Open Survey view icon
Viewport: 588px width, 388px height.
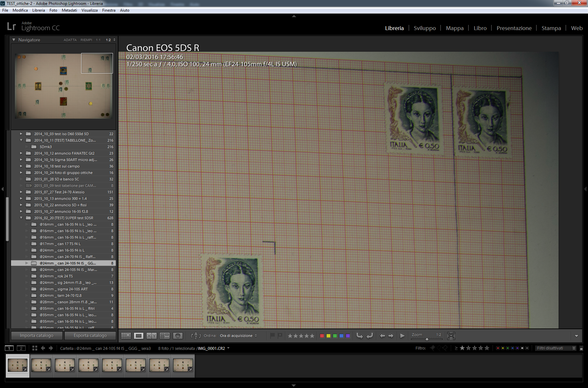click(165, 336)
